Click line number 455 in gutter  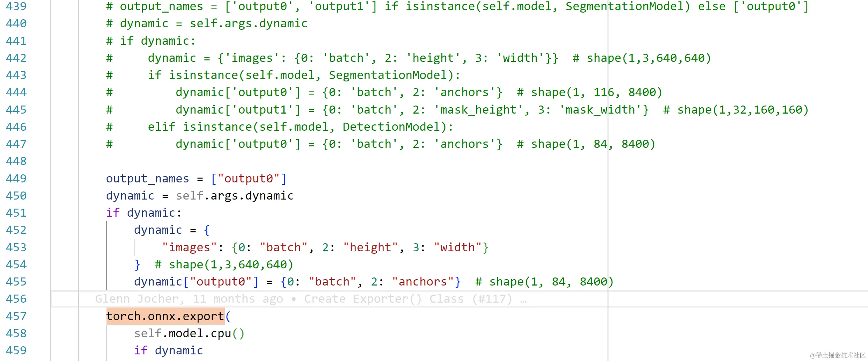(x=16, y=282)
